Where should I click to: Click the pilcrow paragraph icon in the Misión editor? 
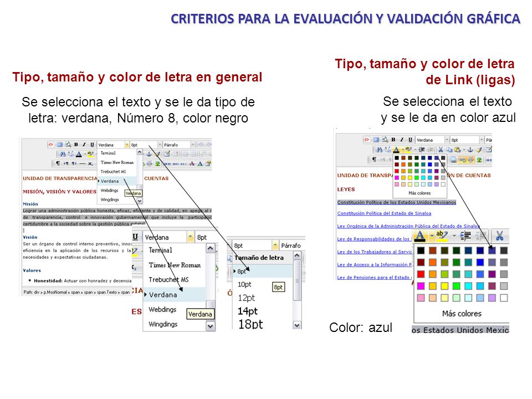pyautogui.click(x=58, y=163)
